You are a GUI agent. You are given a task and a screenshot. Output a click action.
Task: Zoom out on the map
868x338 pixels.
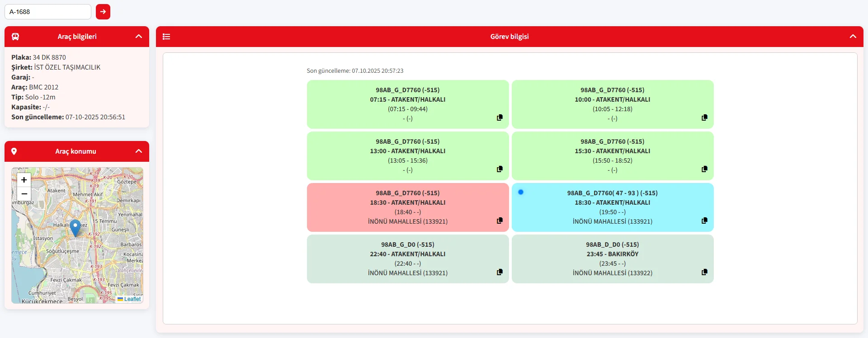pos(24,194)
